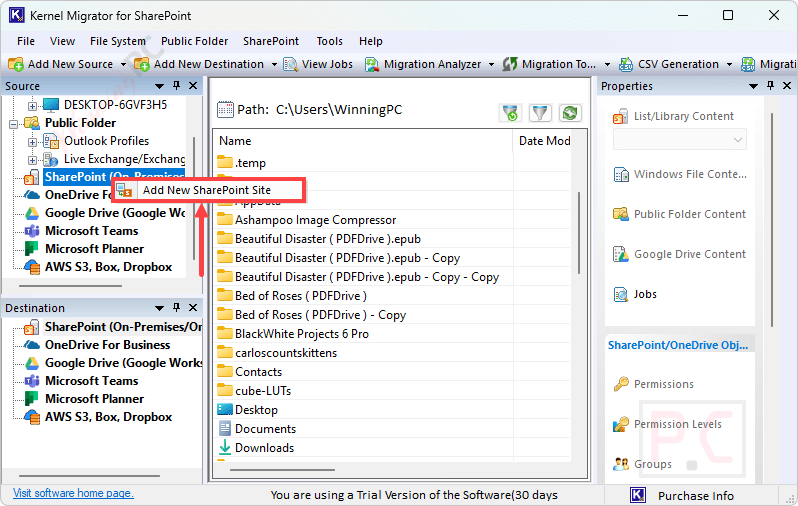
Task: Close the Source panel
Action: [x=193, y=86]
